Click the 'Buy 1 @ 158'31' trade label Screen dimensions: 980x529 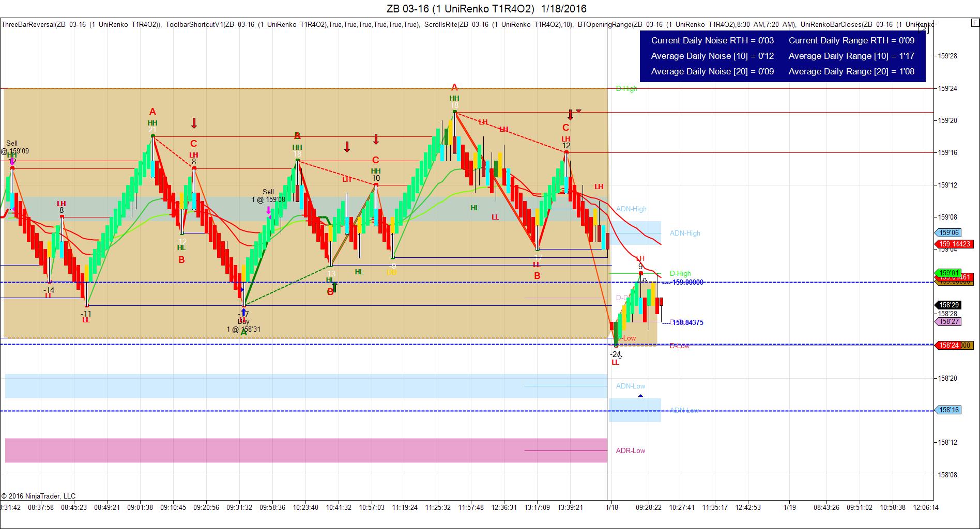coord(243,325)
